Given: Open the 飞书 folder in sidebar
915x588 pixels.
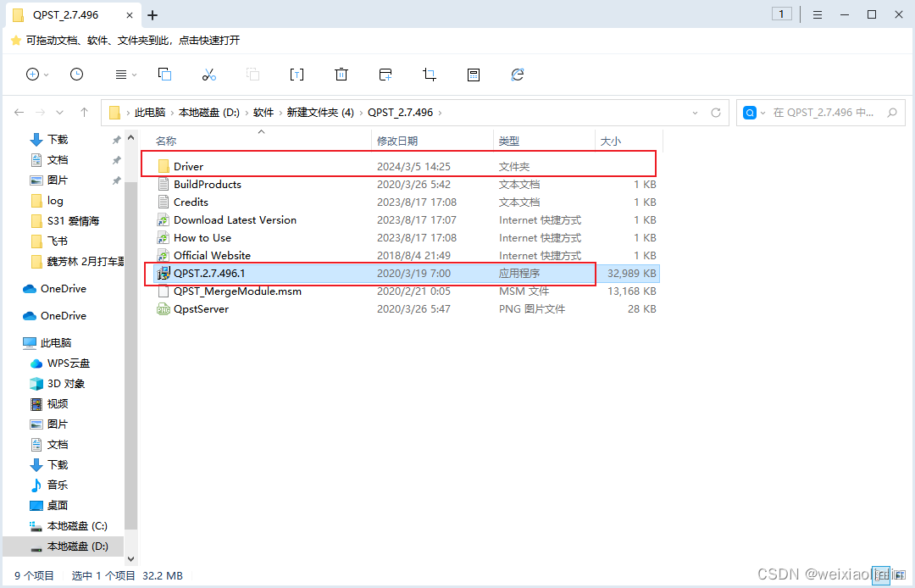Looking at the screenshot, I should click(x=58, y=241).
